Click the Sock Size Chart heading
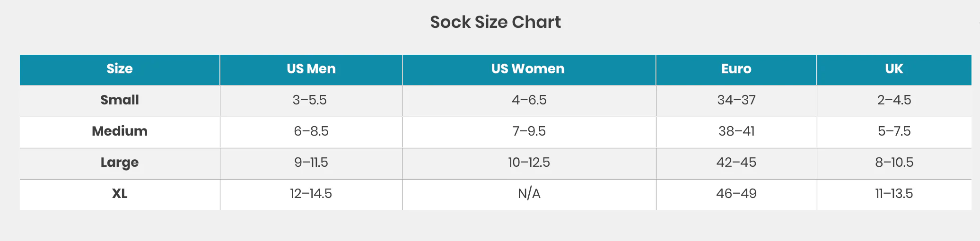Image resolution: width=980 pixels, height=241 pixels. coord(495,22)
